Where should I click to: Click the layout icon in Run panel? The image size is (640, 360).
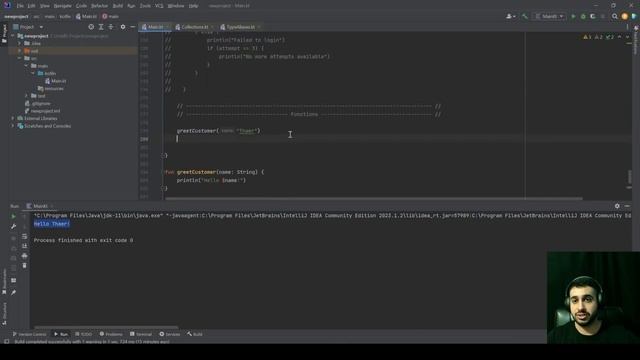pos(13,280)
